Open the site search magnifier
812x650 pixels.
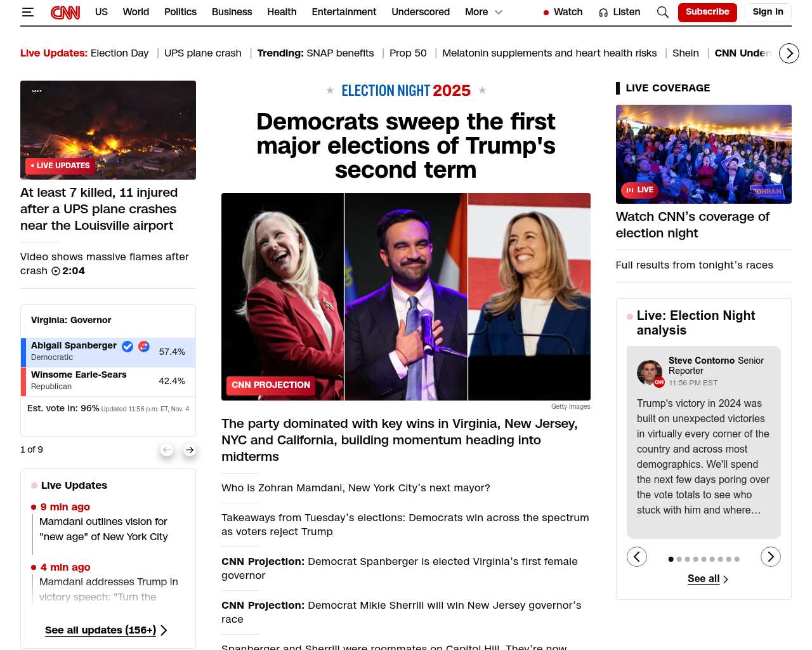[x=663, y=12]
